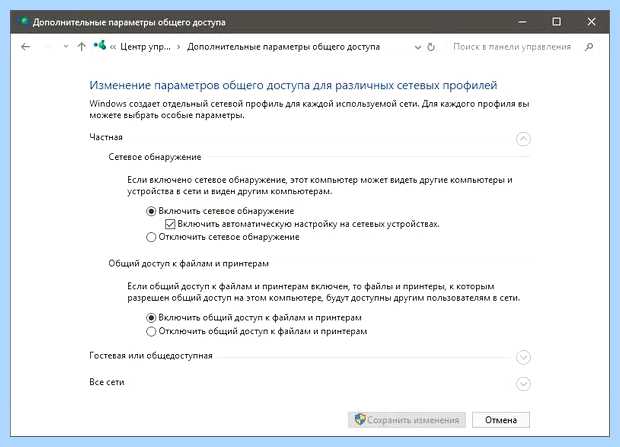Minimize the sharing settings window
Image resolution: width=620 pixels, height=447 pixels.
point(522,22)
